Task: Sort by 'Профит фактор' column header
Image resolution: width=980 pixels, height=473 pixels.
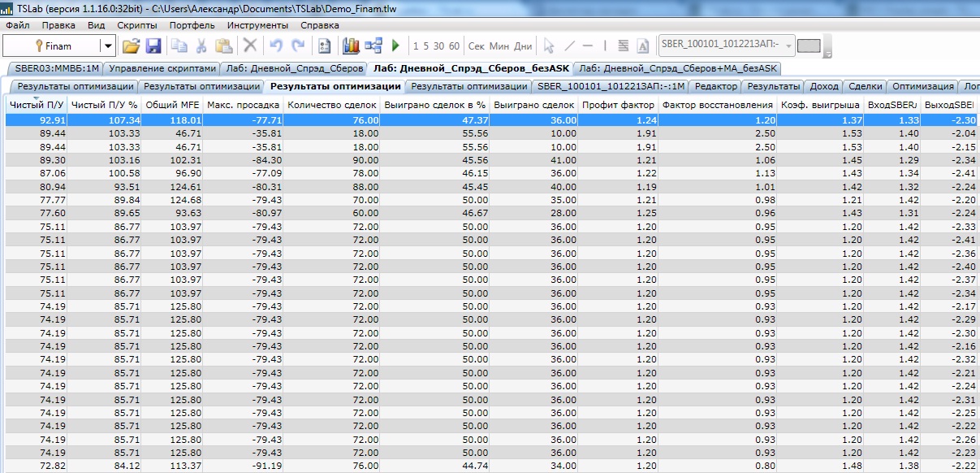Action: tap(618, 105)
